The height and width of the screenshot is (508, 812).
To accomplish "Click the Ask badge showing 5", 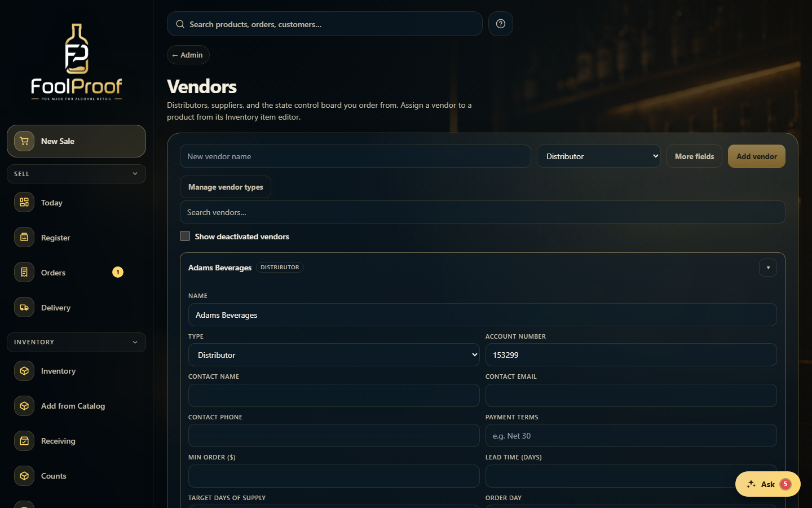I will pos(785,484).
